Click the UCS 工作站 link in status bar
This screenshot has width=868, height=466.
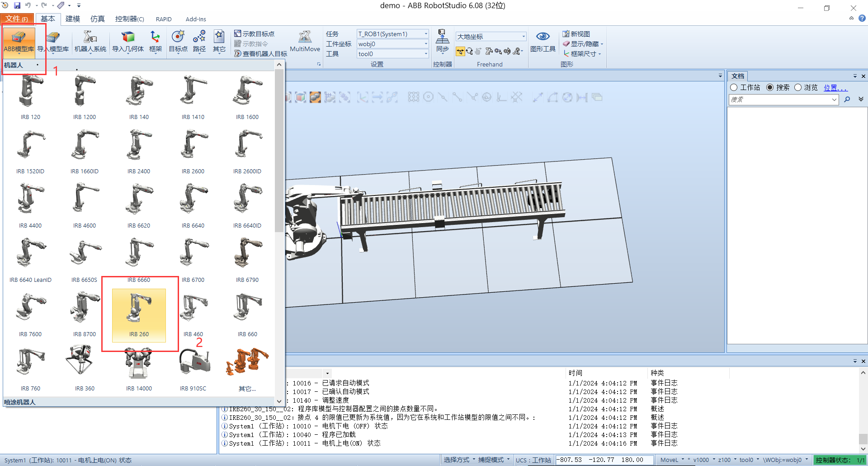542,460
